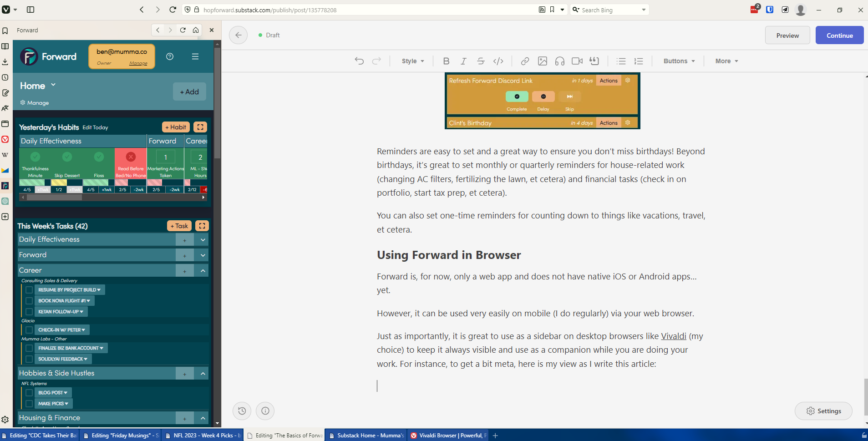
Task: Switch to the Substack Home tab
Action: click(x=366, y=436)
